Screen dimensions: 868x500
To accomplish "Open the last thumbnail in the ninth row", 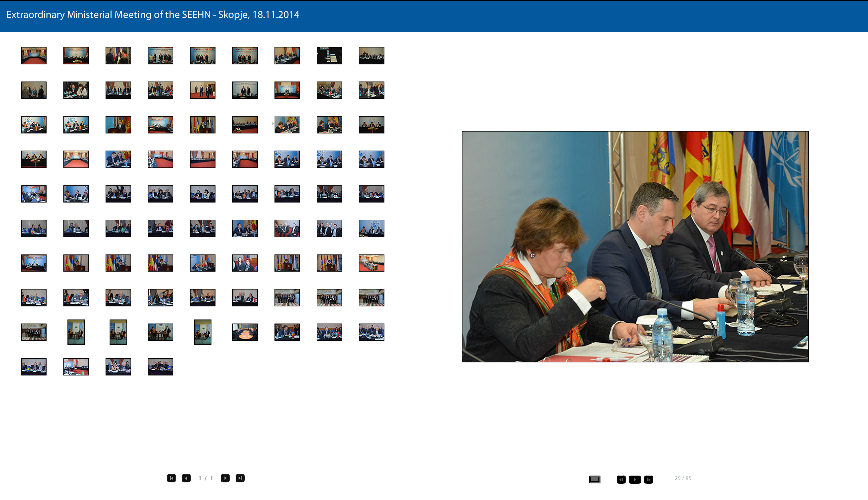I will pyautogui.click(x=371, y=332).
